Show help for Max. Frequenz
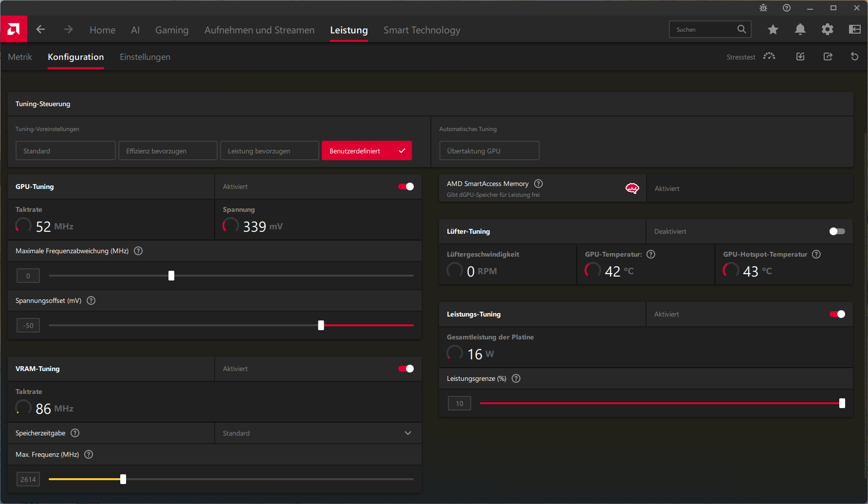Image resolution: width=868 pixels, height=504 pixels. point(89,454)
